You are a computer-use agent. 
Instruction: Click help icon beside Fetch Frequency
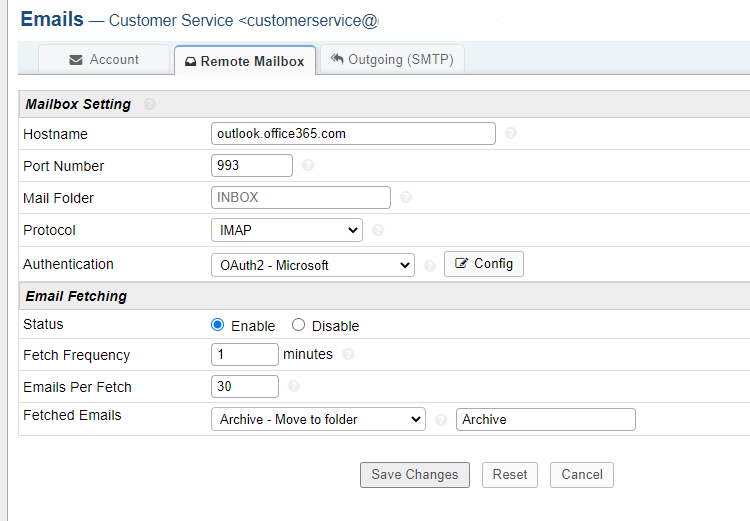click(x=348, y=354)
